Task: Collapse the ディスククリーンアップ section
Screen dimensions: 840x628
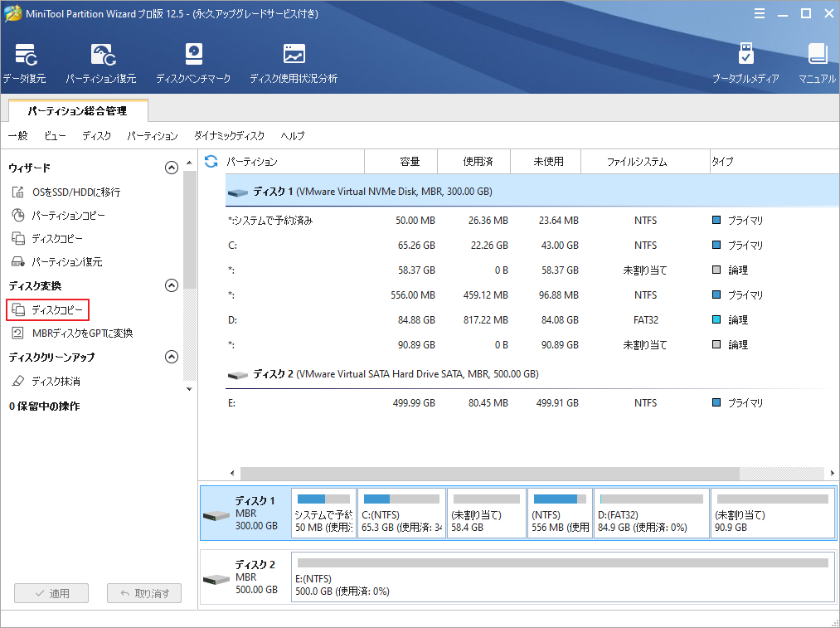Action: click(x=172, y=357)
